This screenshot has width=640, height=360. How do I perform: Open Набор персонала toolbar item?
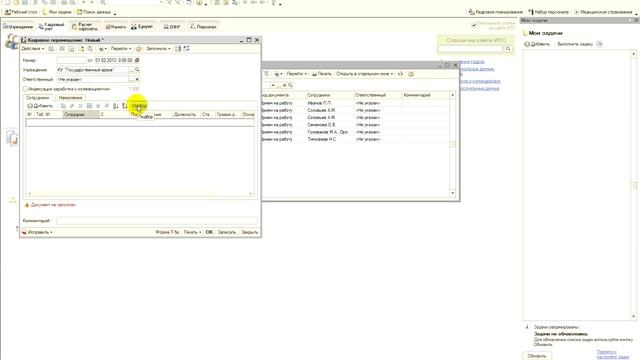click(x=548, y=12)
